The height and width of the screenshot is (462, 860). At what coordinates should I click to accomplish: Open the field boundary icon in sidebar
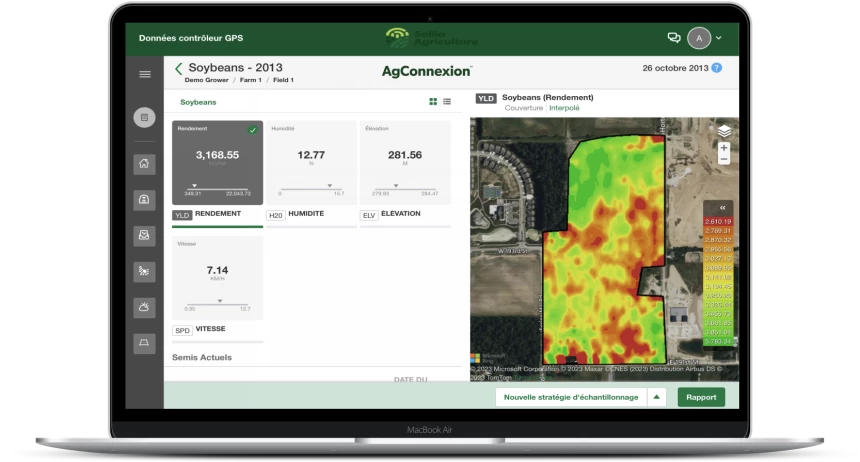(144, 343)
